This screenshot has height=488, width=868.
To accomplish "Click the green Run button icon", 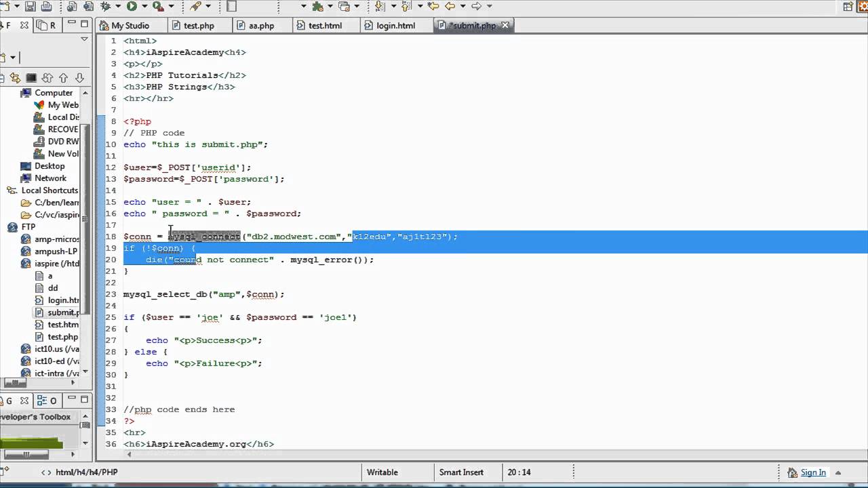I will click(132, 6).
